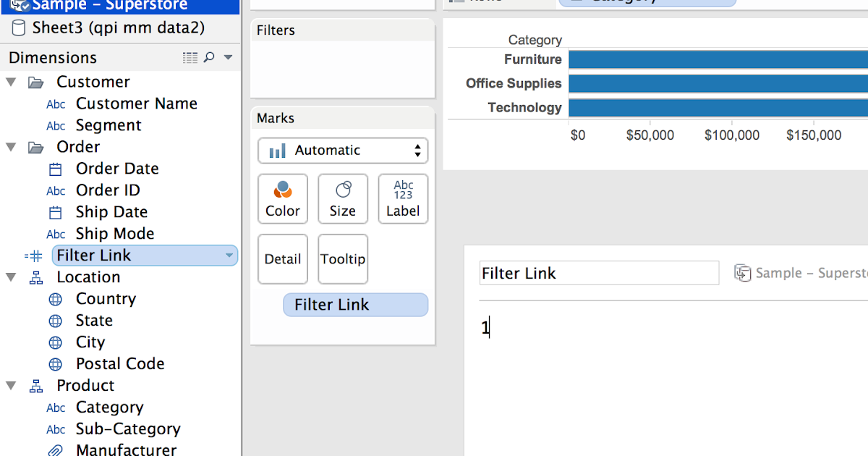Click the Detail shelf in the Marks card
868x456 pixels.
coord(283,259)
